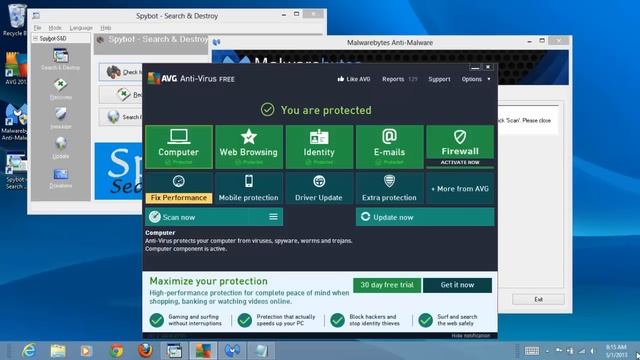Select Search & Destroy in Spybot sidebar

pos(60,59)
